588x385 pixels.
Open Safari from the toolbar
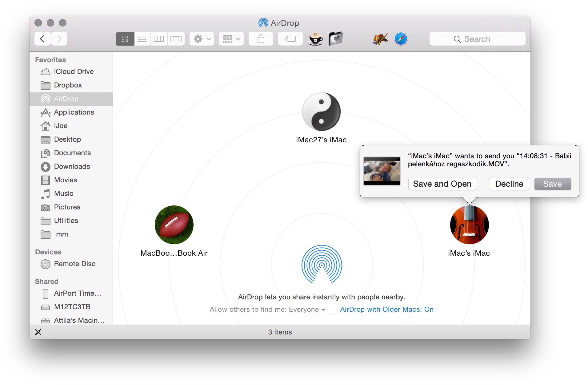coord(401,39)
